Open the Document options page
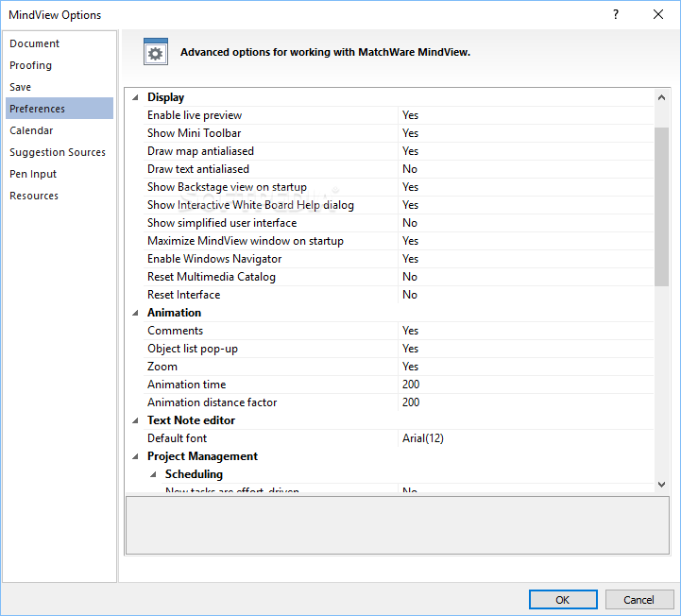 60,43
